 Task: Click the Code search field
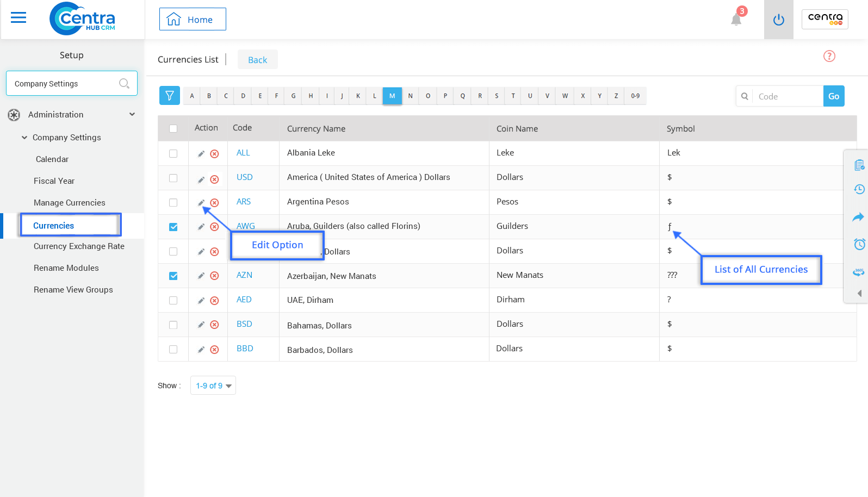[x=788, y=96]
